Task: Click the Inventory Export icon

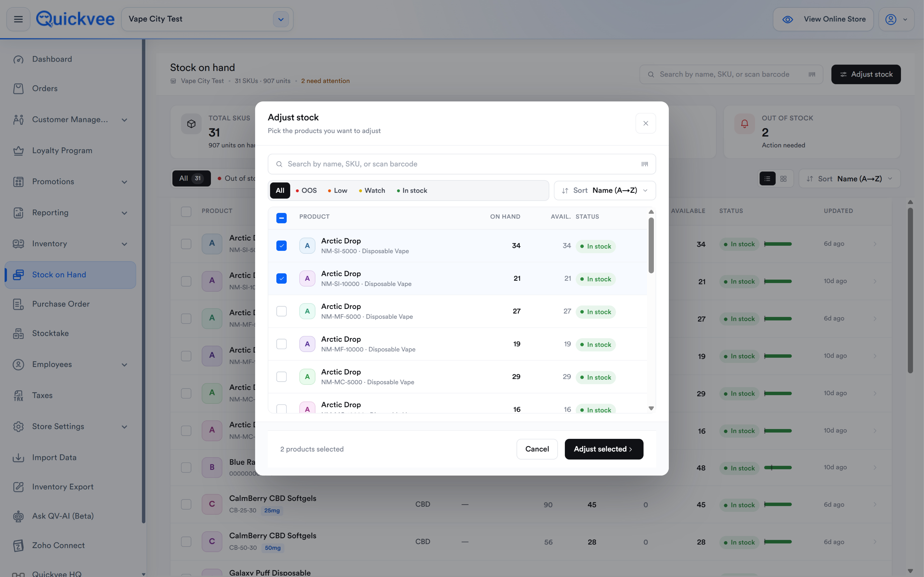Action: [x=18, y=487]
